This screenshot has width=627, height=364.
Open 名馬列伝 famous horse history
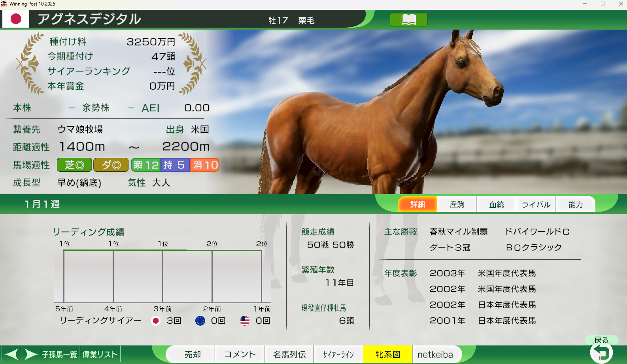tap(289, 355)
